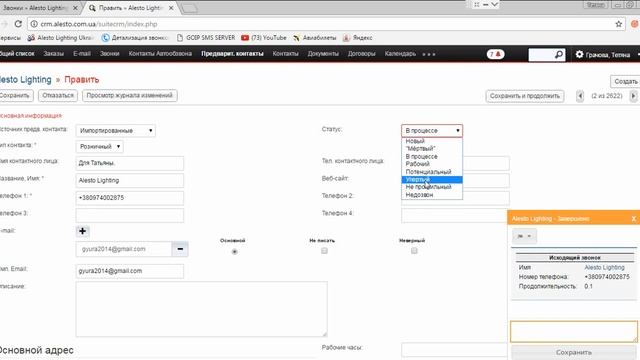Open small dropdown in call popup
The image size is (640, 360).
[x=524, y=236]
